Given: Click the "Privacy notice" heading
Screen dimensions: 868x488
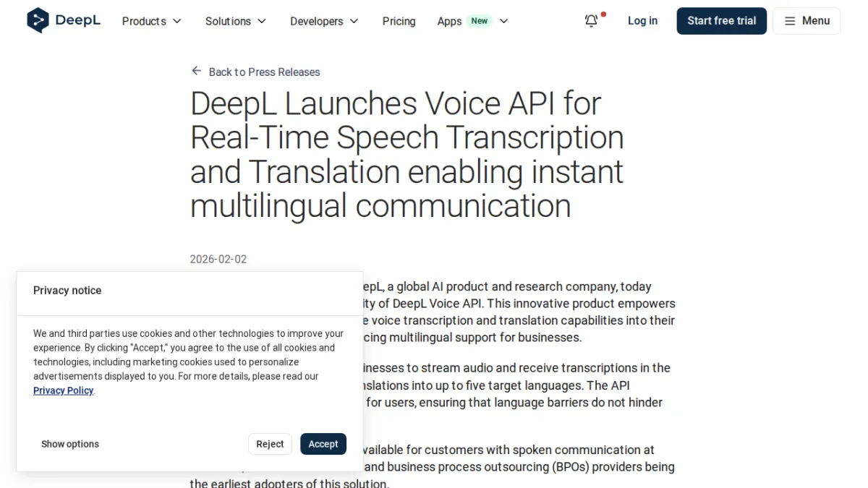Looking at the screenshot, I should pyautogui.click(x=67, y=291).
